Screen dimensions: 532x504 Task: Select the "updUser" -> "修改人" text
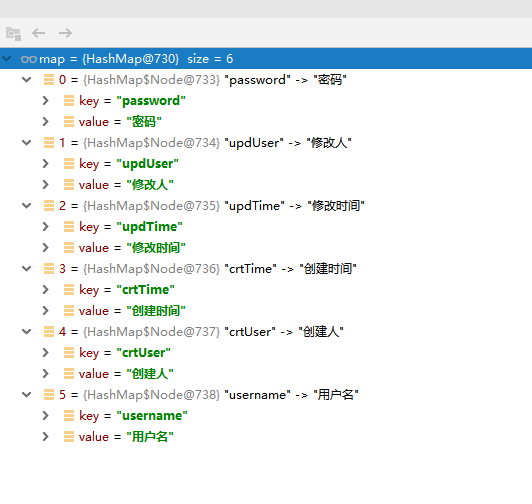[x=288, y=143]
